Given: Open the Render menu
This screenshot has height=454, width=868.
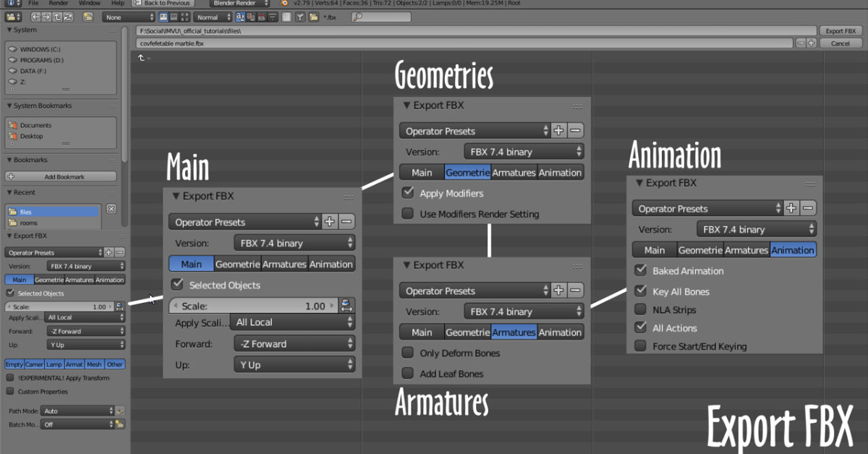Looking at the screenshot, I should coord(59,3).
